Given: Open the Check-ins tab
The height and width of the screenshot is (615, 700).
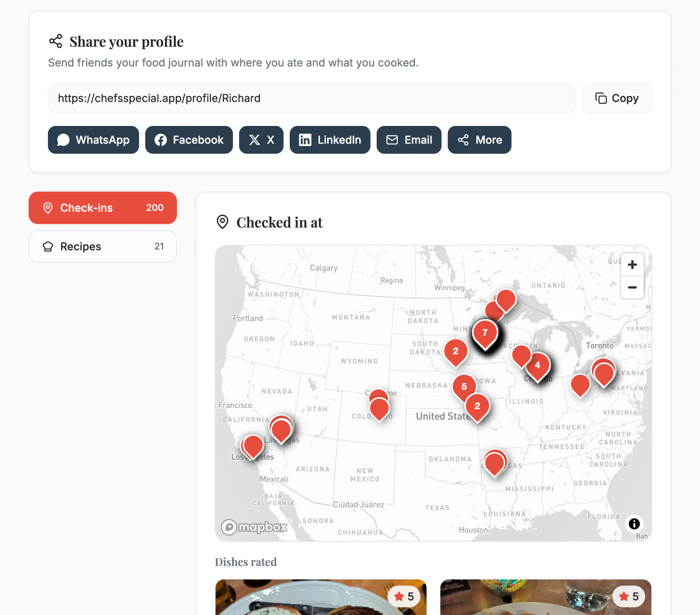Looking at the screenshot, I should [103, 208].
